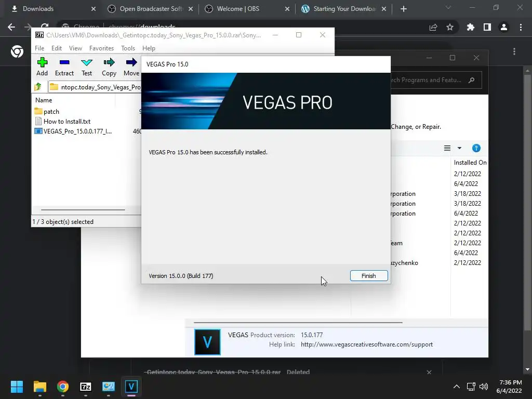The image size is (532, 399).
Task: Click the 7-Zip address path field
Action: (x=95, y=87)
